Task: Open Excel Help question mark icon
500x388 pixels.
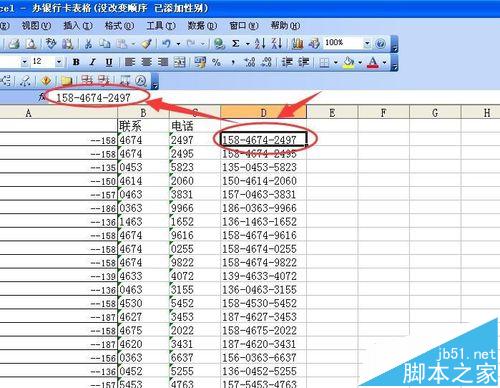Action: coord(380,44)
